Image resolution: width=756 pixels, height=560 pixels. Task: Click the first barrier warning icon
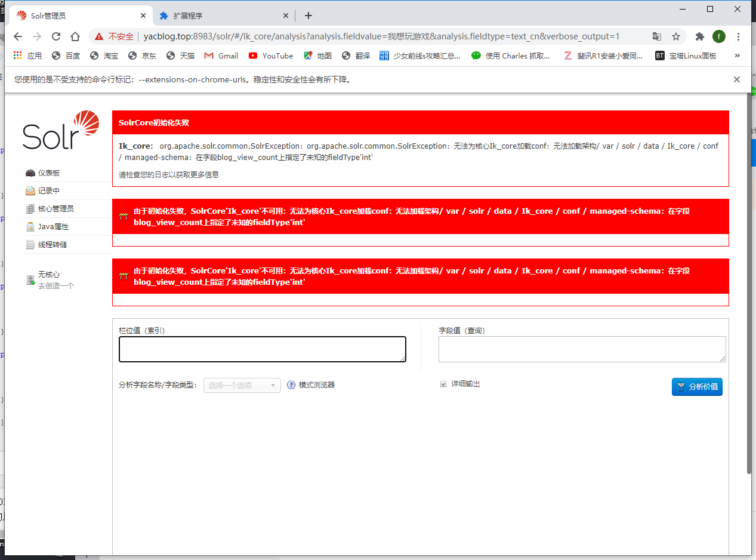(124, 217)
